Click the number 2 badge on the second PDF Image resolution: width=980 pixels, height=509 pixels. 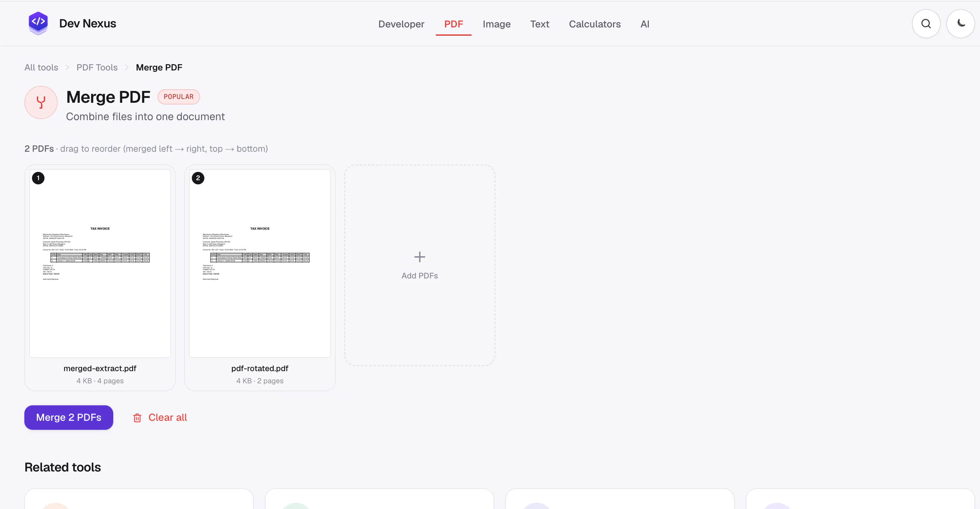[198, 178]
